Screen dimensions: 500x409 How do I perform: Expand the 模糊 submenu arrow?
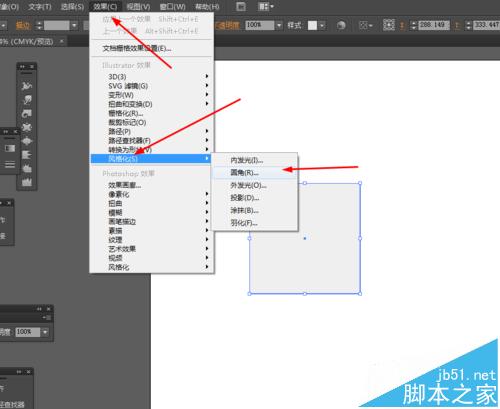(207, 212)
